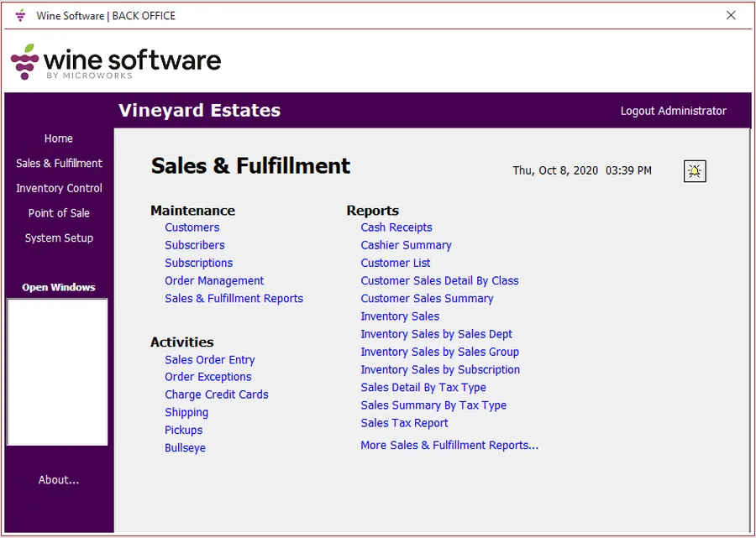This screenshot has height=538, width=756.
Task: Open Inventory Control section
Action: pyautogui.click(x=59, y=188)
